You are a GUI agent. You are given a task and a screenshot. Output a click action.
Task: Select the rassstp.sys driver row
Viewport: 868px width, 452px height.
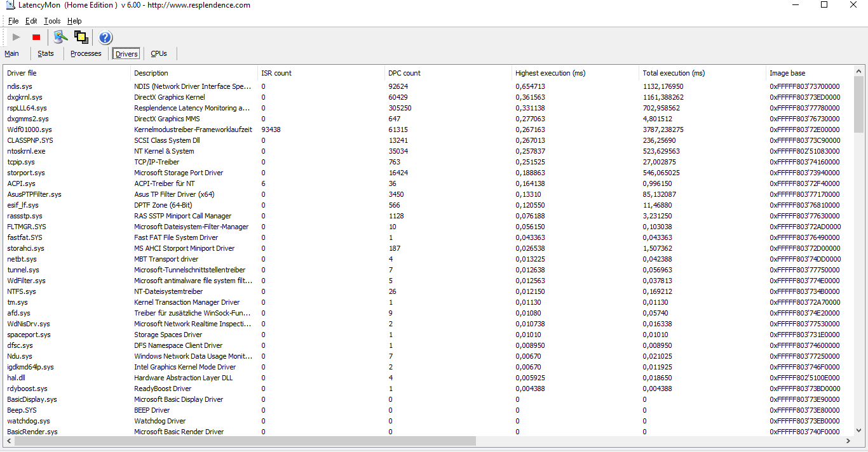point(428,216)
